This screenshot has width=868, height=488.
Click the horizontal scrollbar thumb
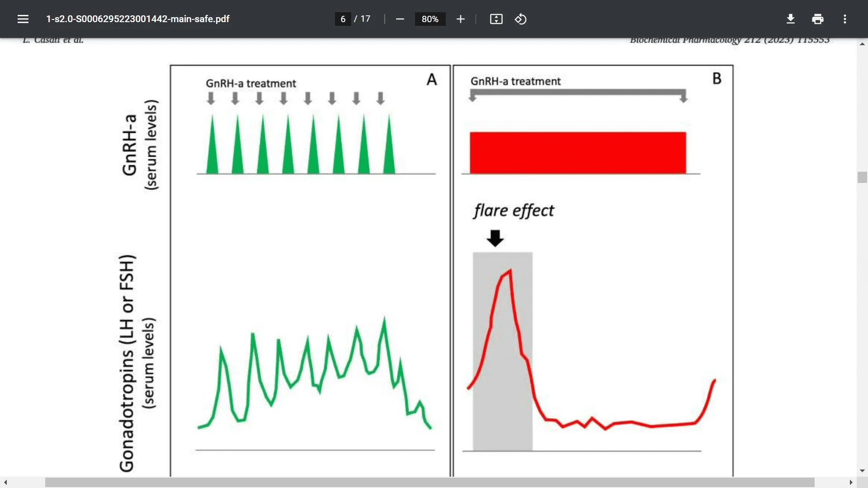pos(429,483)
